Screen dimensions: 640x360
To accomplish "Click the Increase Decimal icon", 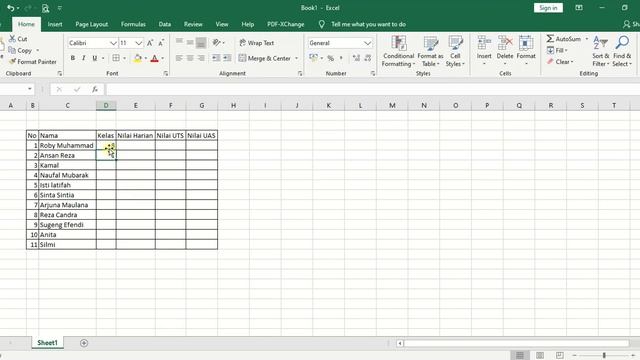I will click(x=356, y=58).
